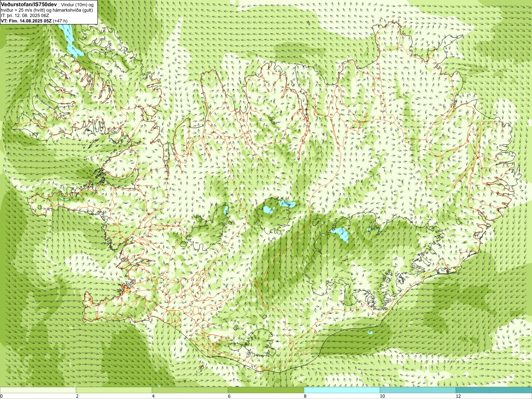
Task: Select the teal 10–12 scale swatch
Action: click(418, 390)
